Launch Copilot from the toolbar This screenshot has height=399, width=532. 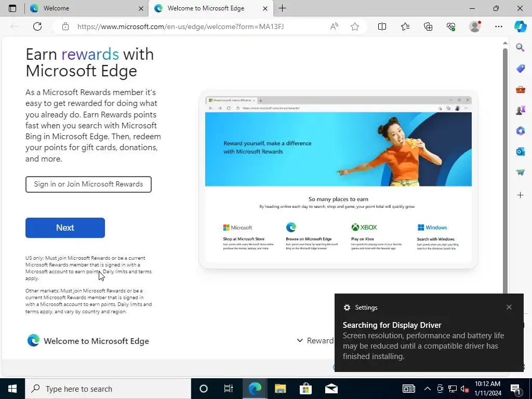pos(521,26)
